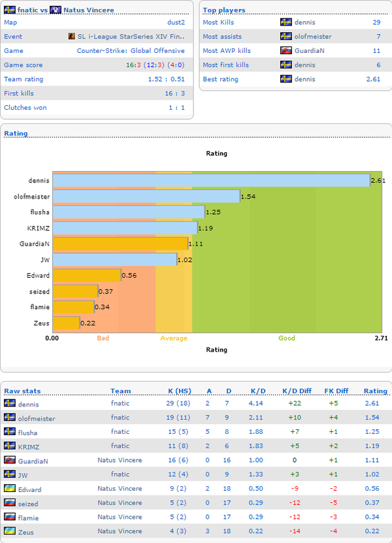392x543 pixels.
Task: Open olofmeister player name in Raw stats table
Action: pyautogui.click(x=37, y=418)
